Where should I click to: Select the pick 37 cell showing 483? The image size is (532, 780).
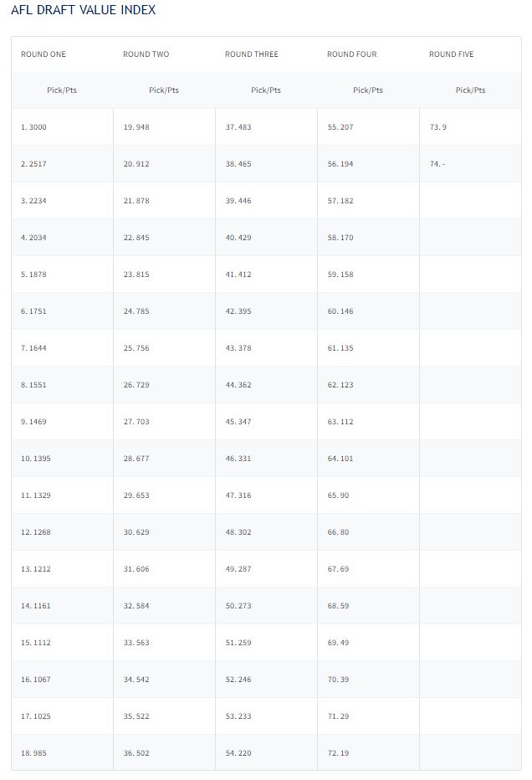(238, 127)
